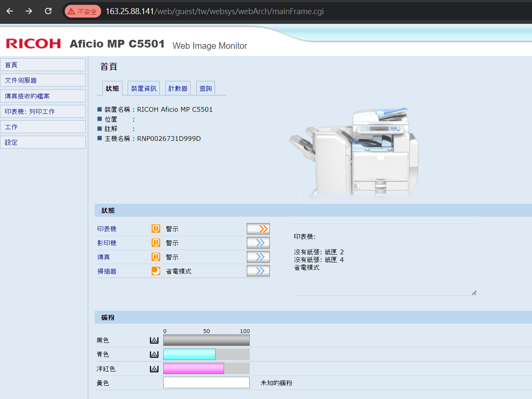The image size is (532, 399).
Task: Click the 影印機 status link
Action: (107, 243)
